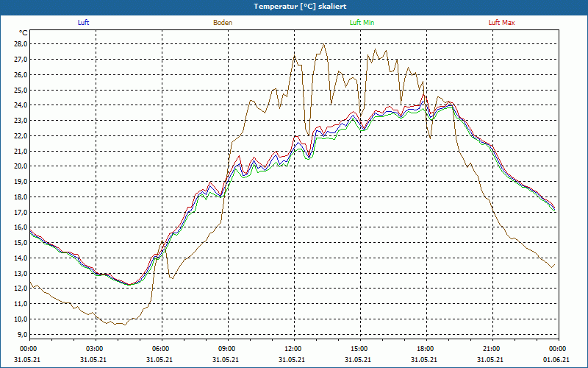Image resolution: width=588 pixels, height=368 pixels.
Task: Click the "31.05.21" date under "18:00"
Action: click(x=424, y=359)
